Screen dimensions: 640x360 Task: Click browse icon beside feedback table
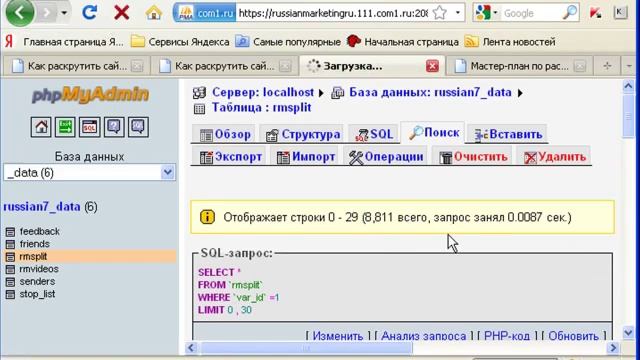click(x=10, y=232)
